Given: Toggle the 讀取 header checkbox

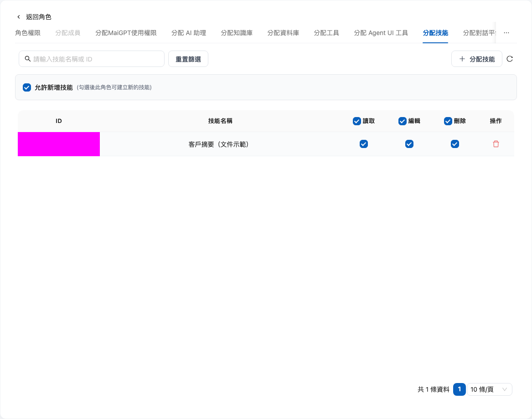Looking at the screenshot, I should click(x=356, y=121).
